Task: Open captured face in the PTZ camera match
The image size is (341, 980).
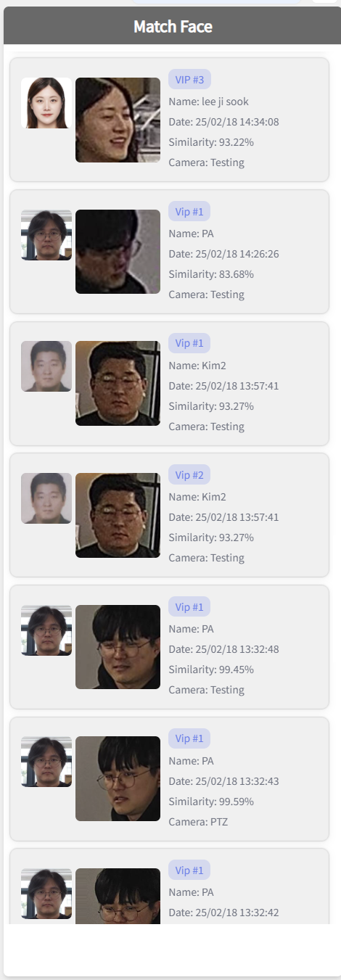Action: (118, 779)
